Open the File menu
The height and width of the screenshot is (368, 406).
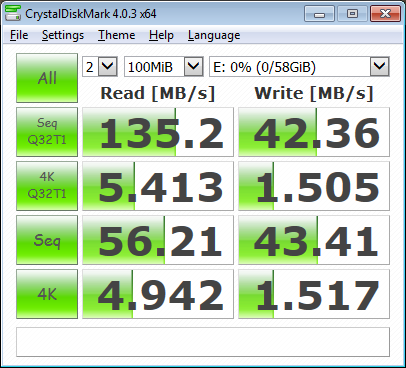19,35
